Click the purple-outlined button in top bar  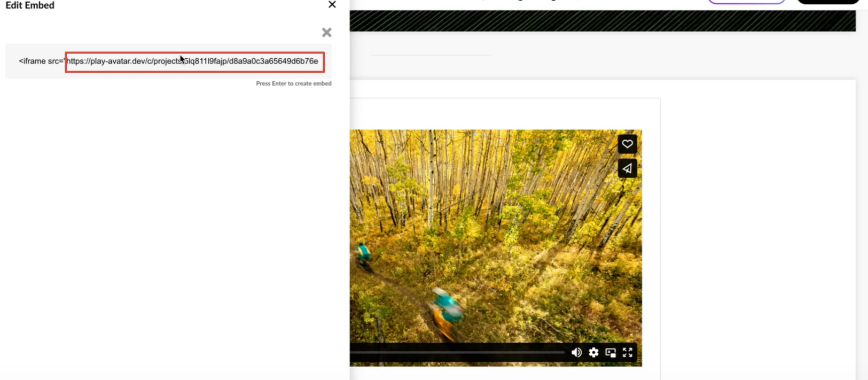746,2
